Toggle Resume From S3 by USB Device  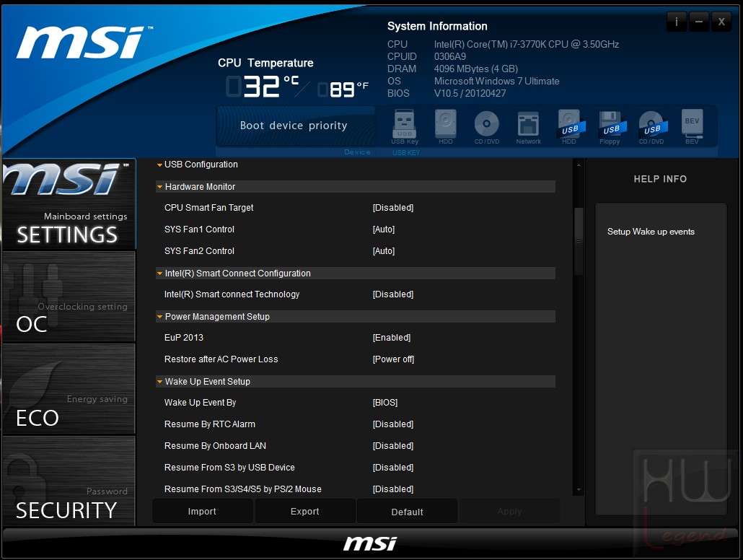coord(393,468)
